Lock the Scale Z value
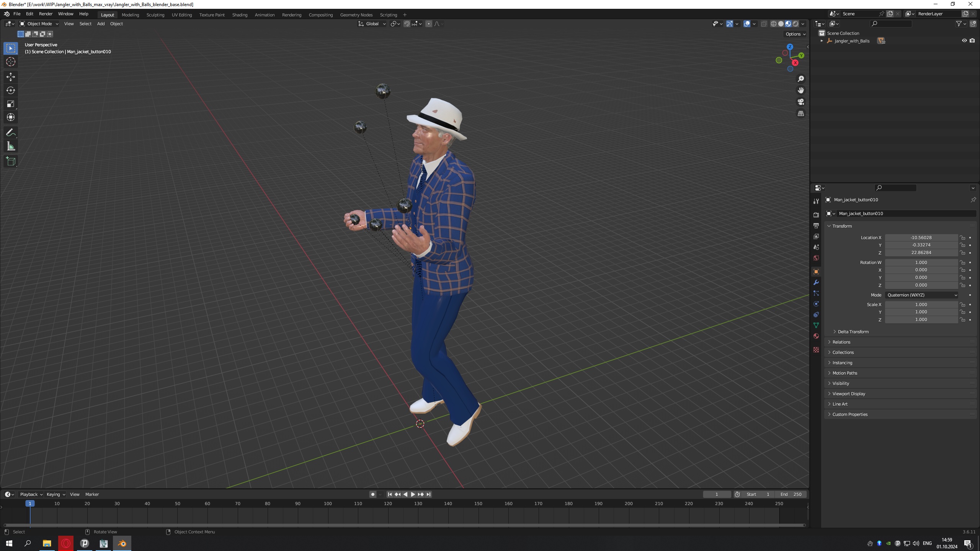Viewport: 980px width, 551px height. click(x=962, y=320)
